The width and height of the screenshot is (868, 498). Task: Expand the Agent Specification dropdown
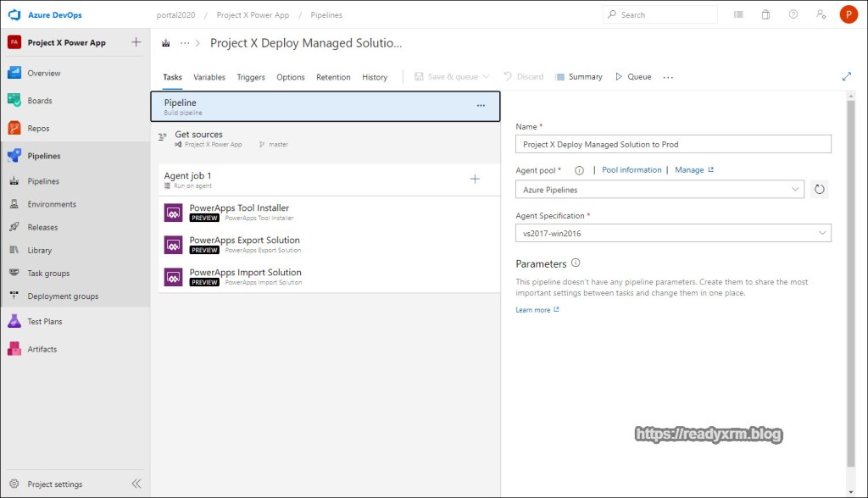coord(673,233)
